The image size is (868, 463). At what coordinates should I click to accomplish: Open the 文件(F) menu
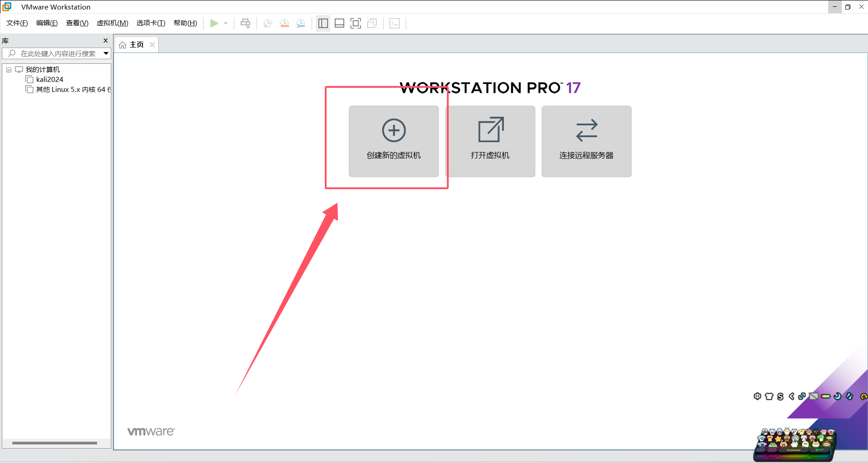click(17, 23)
